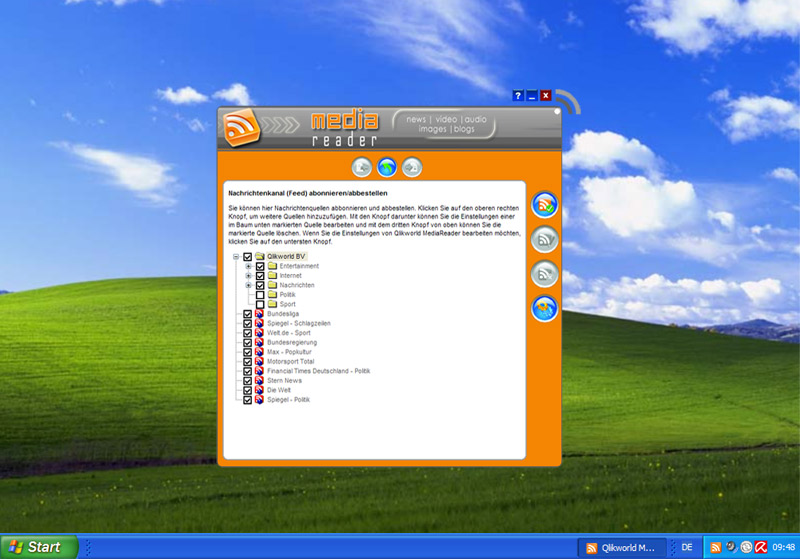Image resolution: width=800 pixels, height=559 pixels.
Task: Uncheck the Qlikworld BV checkbox
Action: pyautogui.click(x=247, y=257)
